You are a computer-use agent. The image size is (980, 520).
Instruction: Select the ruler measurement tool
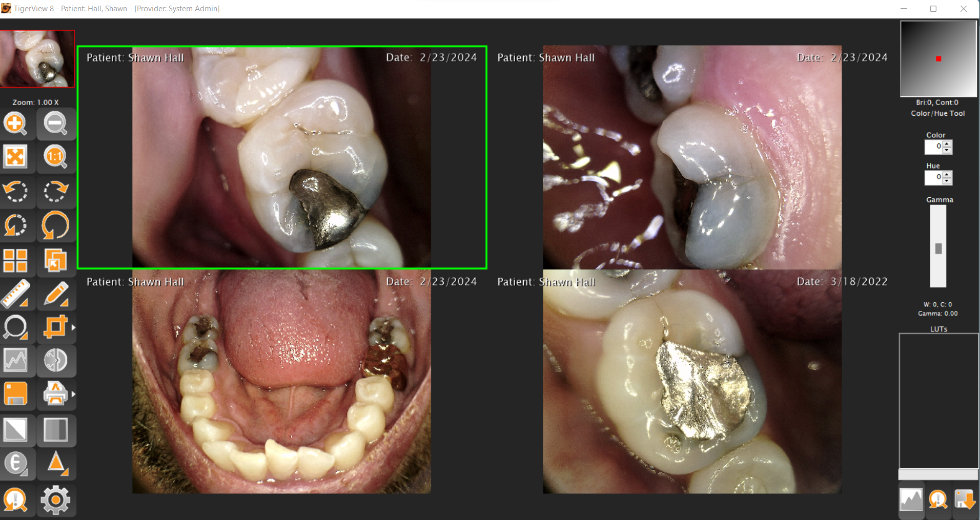pyautogui.click(x=15, y=294)
